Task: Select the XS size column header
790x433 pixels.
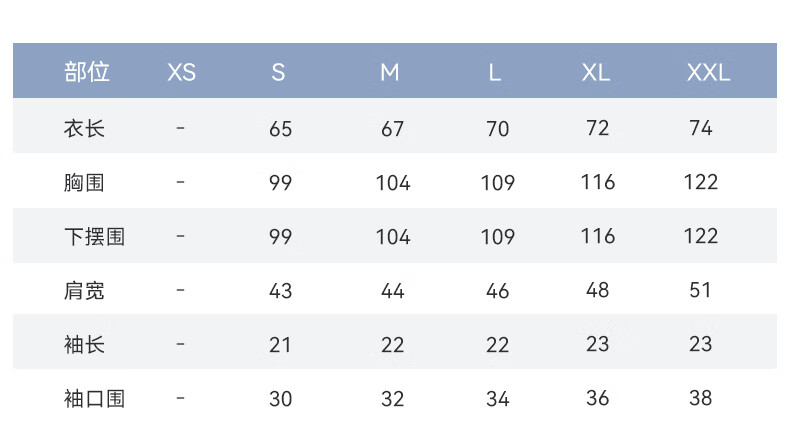Action: [x=181, y=72]
